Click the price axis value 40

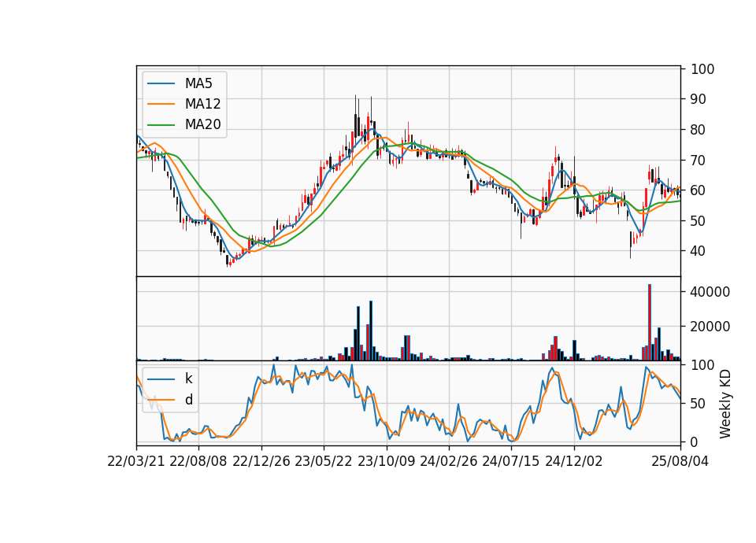click(699, 250)
